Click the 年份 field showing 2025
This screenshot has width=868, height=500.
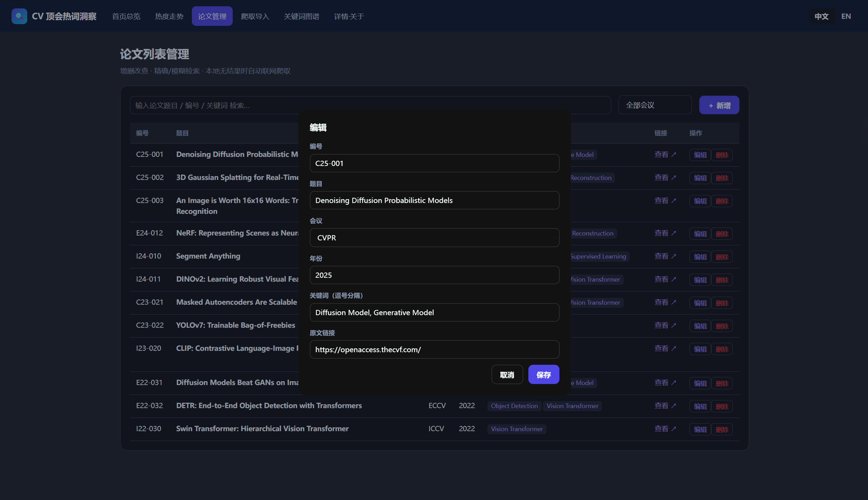(434, 275)
